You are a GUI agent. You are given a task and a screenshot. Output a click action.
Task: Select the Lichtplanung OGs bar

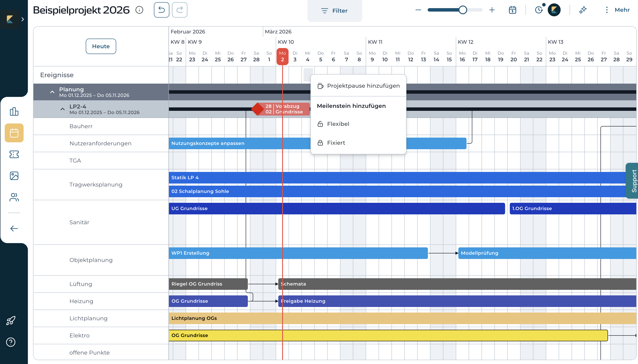pyautogui.click(x=402, y=318)
